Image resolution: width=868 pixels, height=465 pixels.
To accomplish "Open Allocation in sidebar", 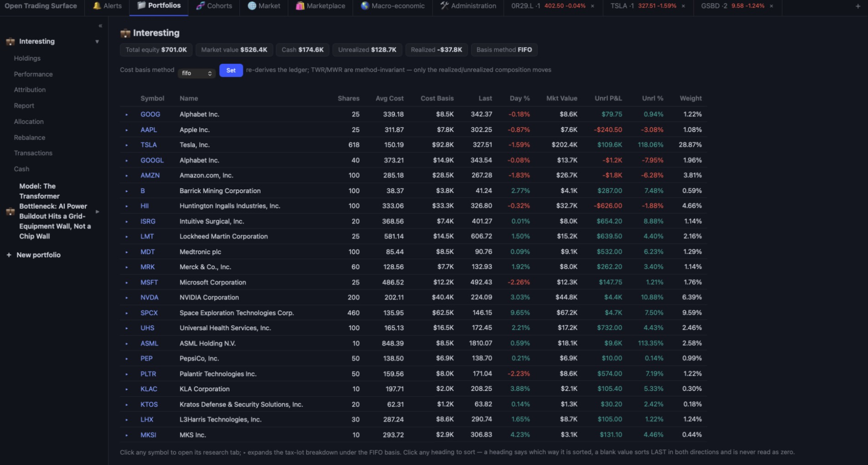I will pos(29,122).
